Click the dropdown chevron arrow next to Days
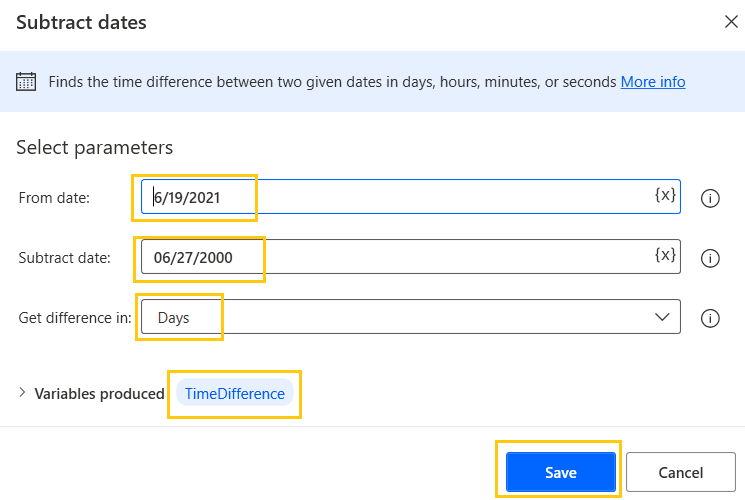This screenshot has height=500, width=745. [x=662, y=317]
